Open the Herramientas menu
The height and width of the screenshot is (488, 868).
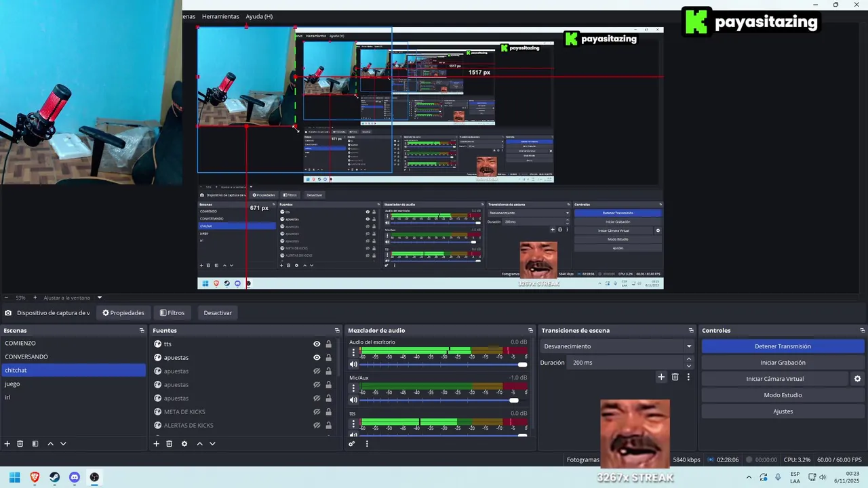tap(220, 16)
